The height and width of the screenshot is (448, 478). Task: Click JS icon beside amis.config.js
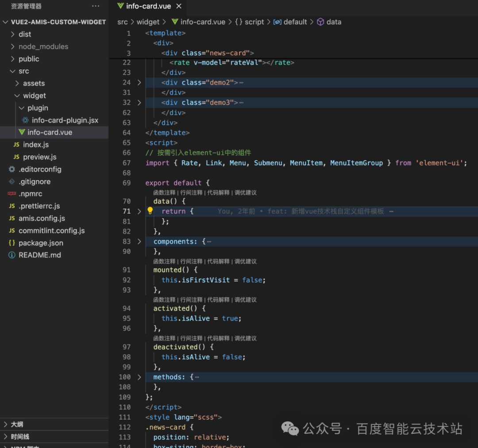pos(12,218)
